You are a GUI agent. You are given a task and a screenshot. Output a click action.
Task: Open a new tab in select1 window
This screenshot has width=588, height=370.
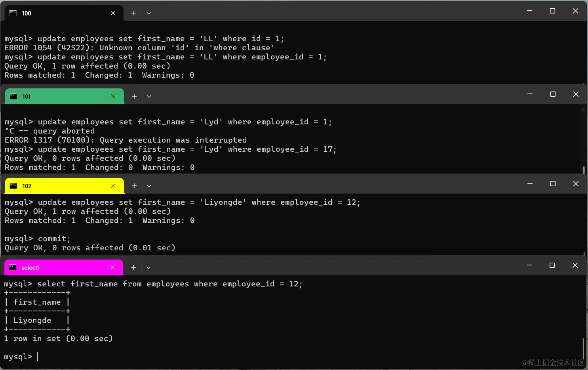pyautogui.click(x=133, y=267)
